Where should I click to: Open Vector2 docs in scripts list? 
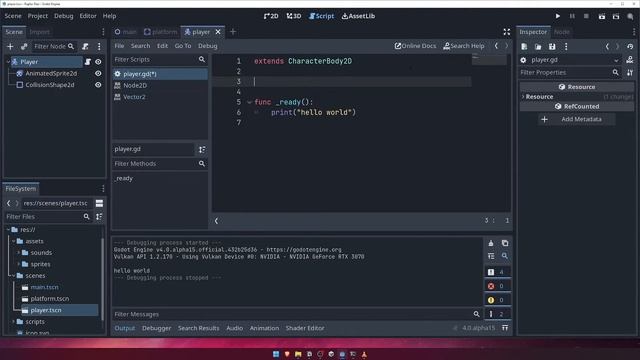point(160,97)
